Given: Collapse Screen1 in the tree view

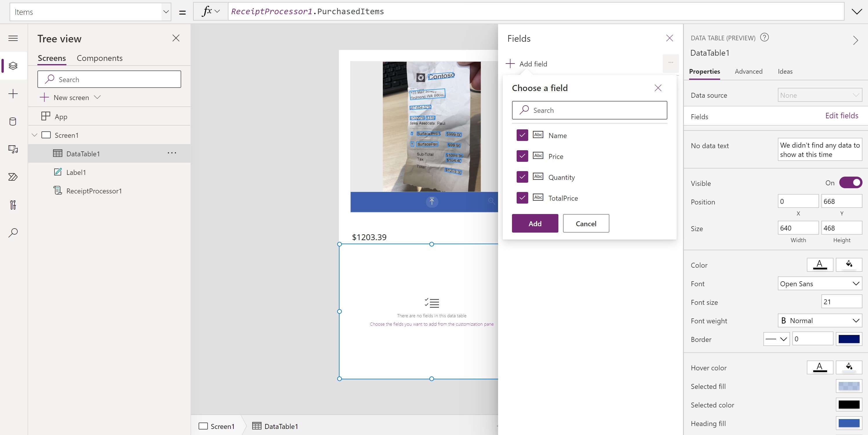Looking at the screenshot, I should (34, 135).
